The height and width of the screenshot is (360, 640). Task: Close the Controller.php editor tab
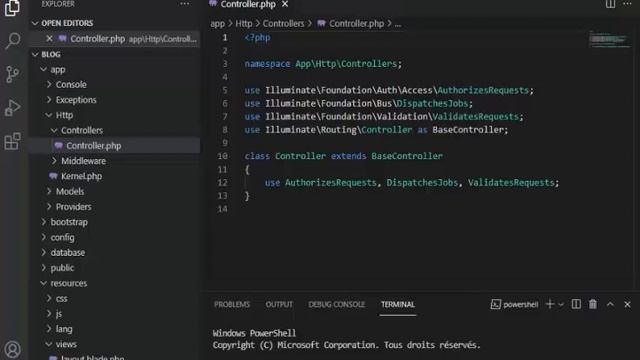(x=285, y=4)
